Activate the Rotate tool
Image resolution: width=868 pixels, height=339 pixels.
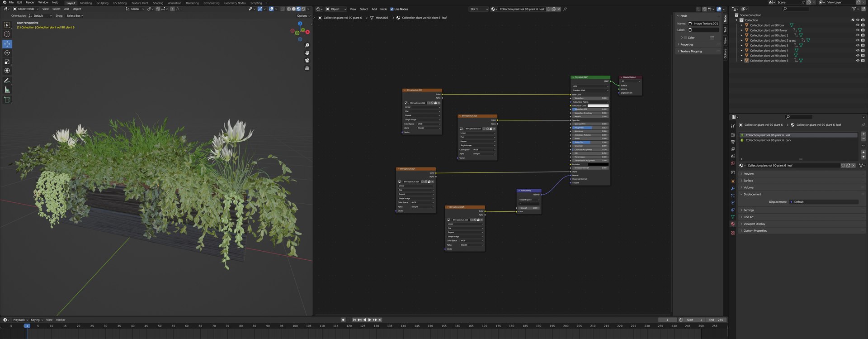7,53
